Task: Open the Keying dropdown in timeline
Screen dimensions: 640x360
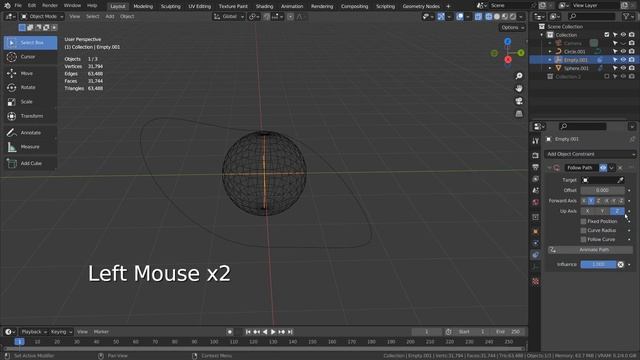Action: pyautogui.click(x=61, y=332)
